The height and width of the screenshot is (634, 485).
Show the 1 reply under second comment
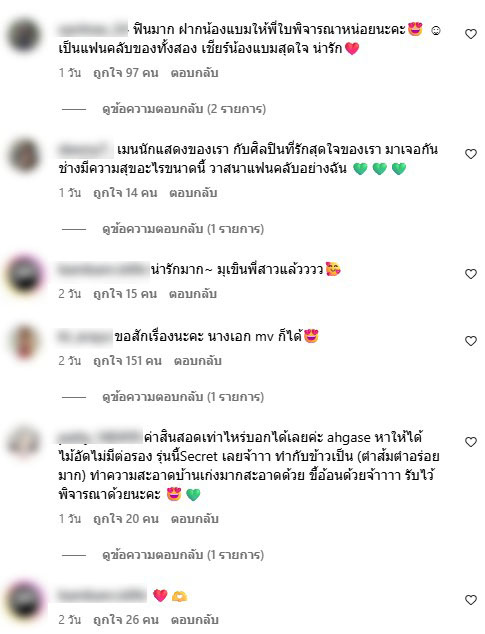[x=183, y=229]
